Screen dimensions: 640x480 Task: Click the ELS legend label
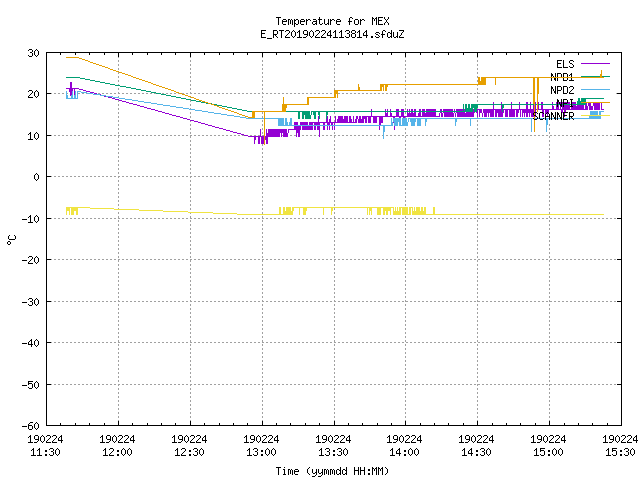(x=565, y=64)
